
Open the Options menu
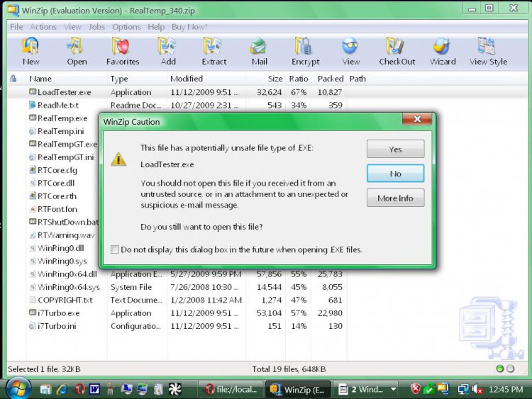point(126,27)
